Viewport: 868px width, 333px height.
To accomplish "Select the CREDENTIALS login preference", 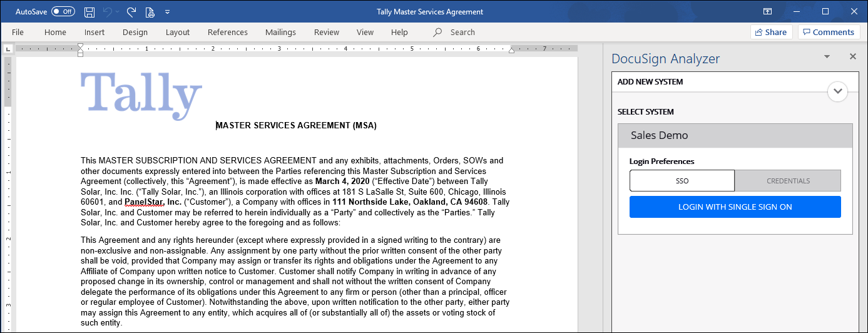I will (788, 181).
